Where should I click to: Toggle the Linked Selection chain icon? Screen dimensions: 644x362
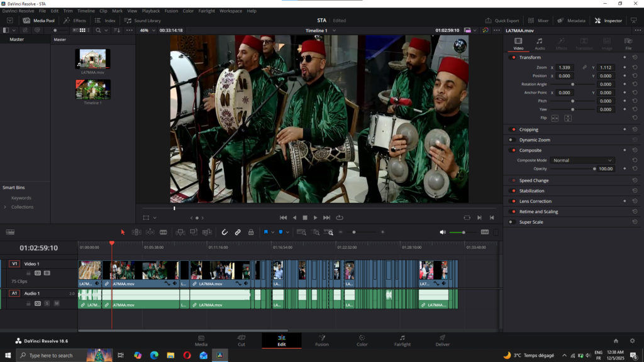[x=238, y=233]
